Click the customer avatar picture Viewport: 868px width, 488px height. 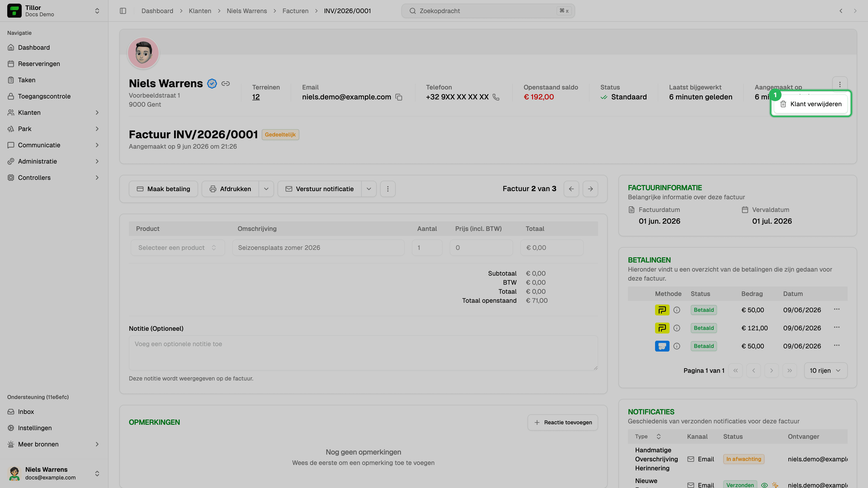[x=143, y=53]
